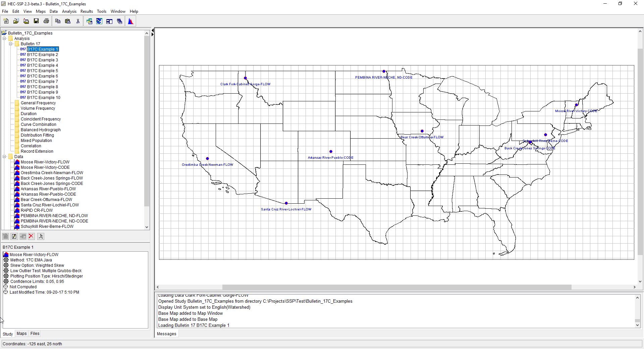Click 'Loading Bulletin 17 B17C Example 1' message
The width and height of the screenshot is (644, 349).
tap(194, 326)
